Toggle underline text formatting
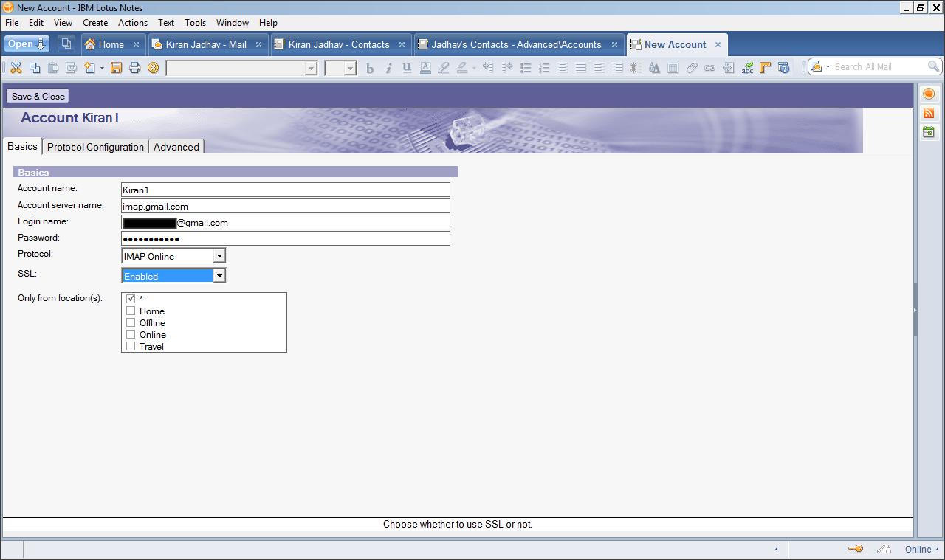945x560 pixels. 407,68
